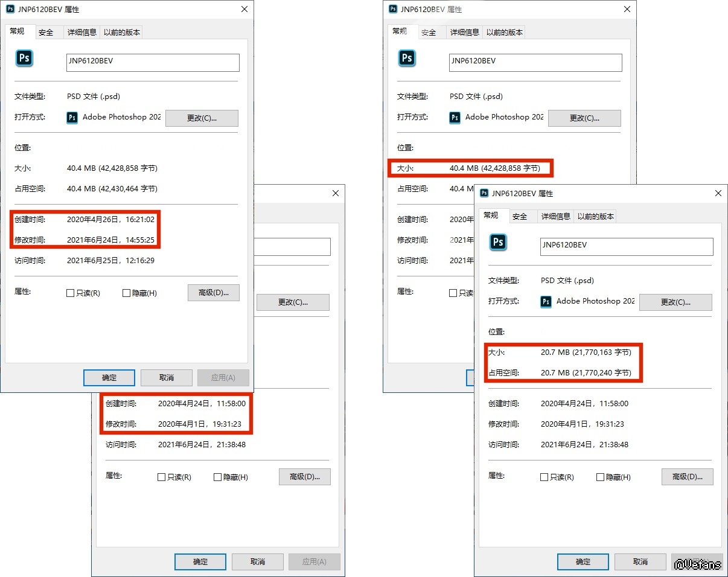Screen dimensions: 728x577
Task: Click the large Photoshop file icon in the lower-right dialog
Action: click(x=498, y=242)
